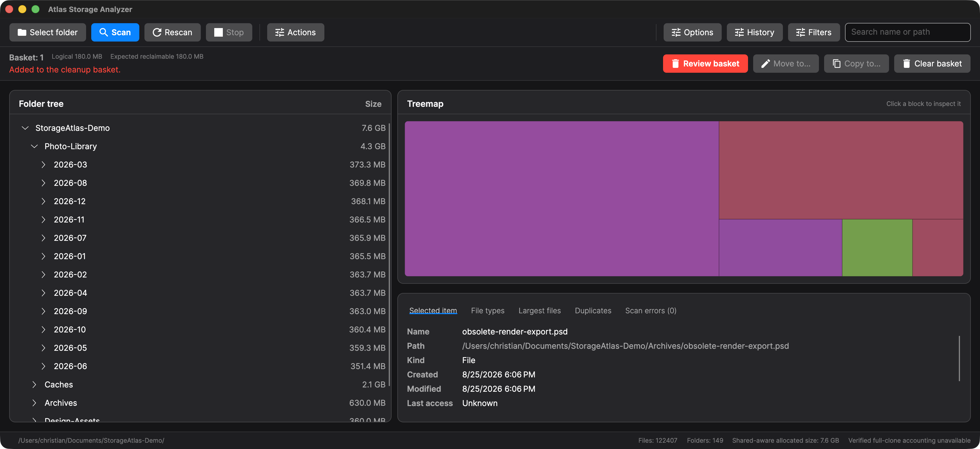Expand the 2026-08 folder
Viewport: 980px width, 449px height.
pyautogui.click(x=43, y=183)
